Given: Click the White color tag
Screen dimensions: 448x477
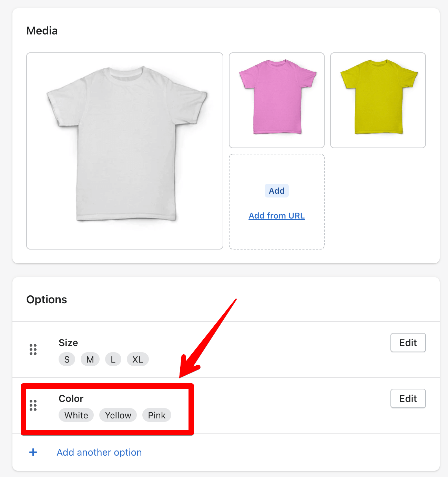Looking at the screenshot, I should coord(76,415).
